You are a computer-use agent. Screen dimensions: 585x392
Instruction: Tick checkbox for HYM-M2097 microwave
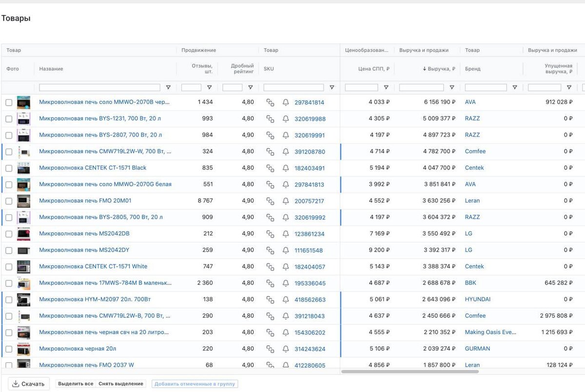(x=9, y=299)
